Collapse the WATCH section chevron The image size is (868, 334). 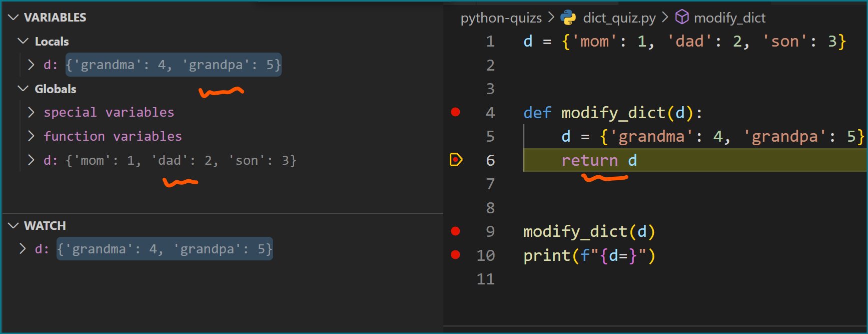point(14,225)
